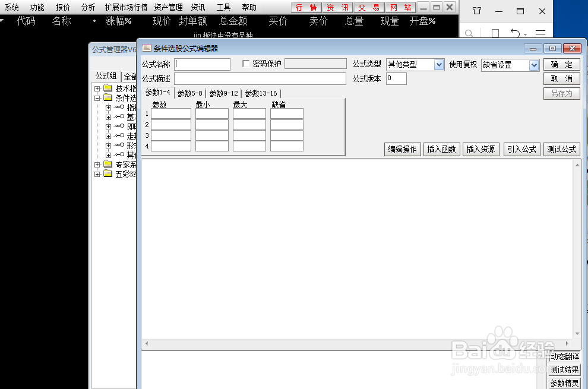The image size is (588, 389).
Task: Open the 交易 trading toolbar icon
Action: [x=368, y=8]
